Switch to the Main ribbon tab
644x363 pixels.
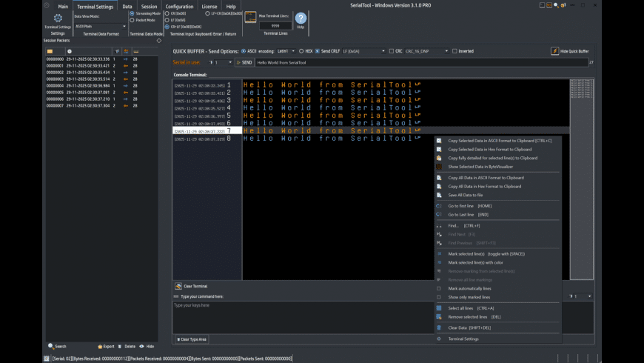click(63, 6)
